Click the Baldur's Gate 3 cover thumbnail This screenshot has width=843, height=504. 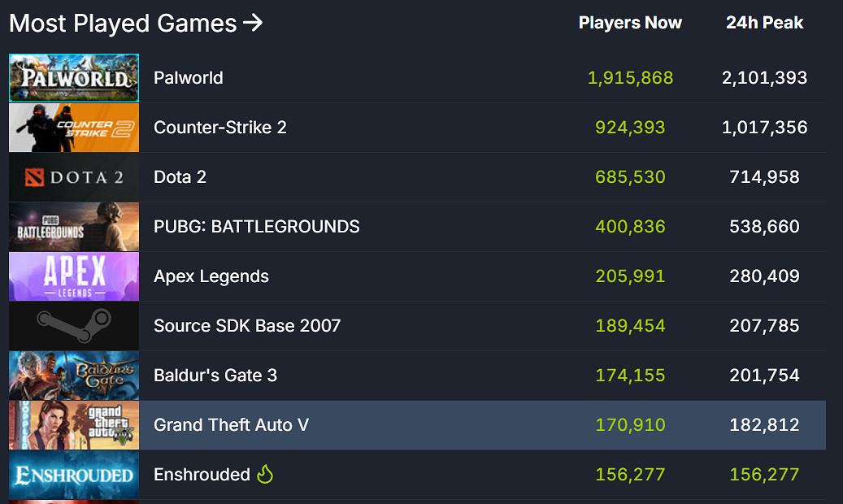click(x=73, y=376)
